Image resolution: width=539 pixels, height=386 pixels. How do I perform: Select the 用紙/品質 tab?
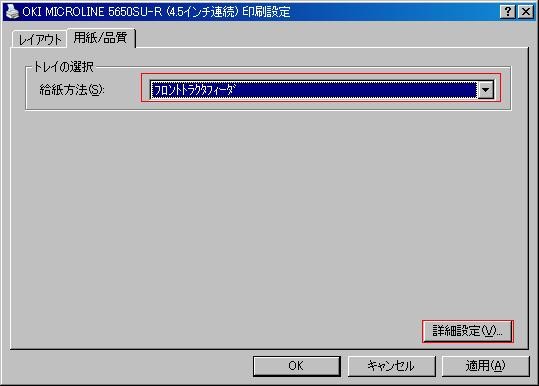[x=101, y=38]
